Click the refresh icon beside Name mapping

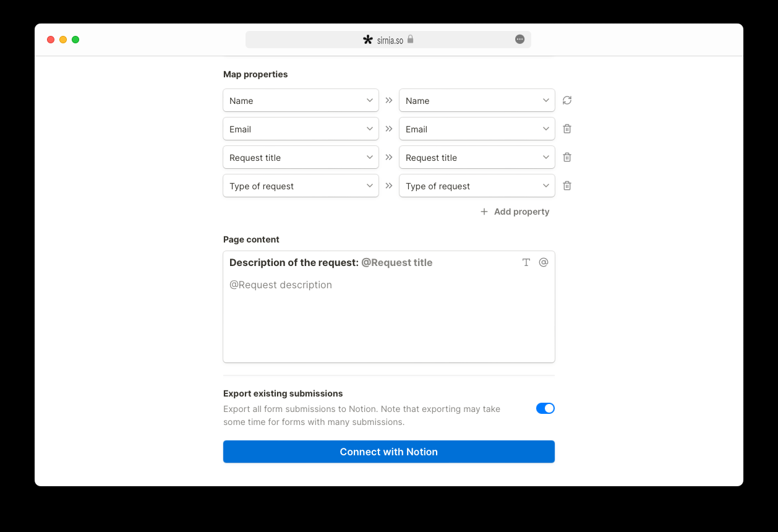tap(567, 100)
